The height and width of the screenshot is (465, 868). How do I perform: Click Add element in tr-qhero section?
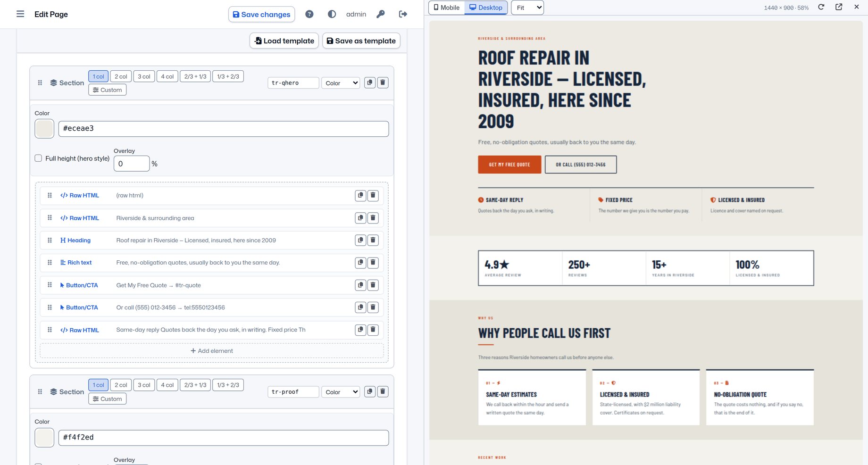coord(212,351)
